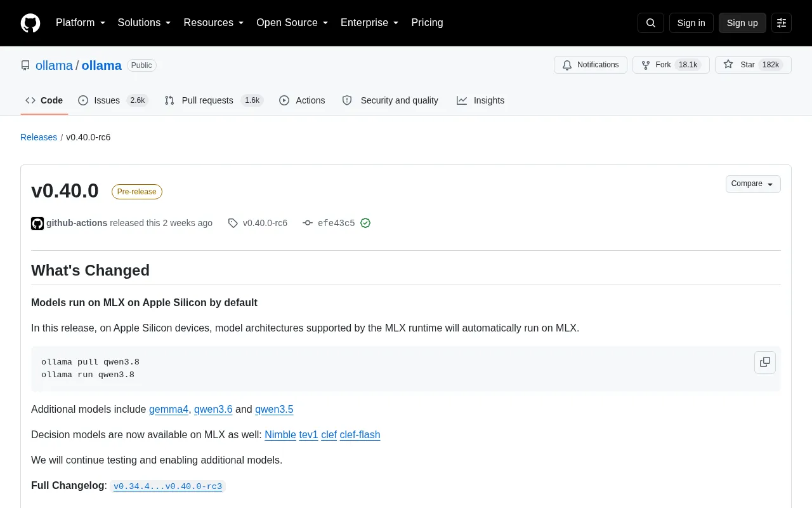Open the v0.34.4...v0.40.0-rc3 changelog link

168,486
